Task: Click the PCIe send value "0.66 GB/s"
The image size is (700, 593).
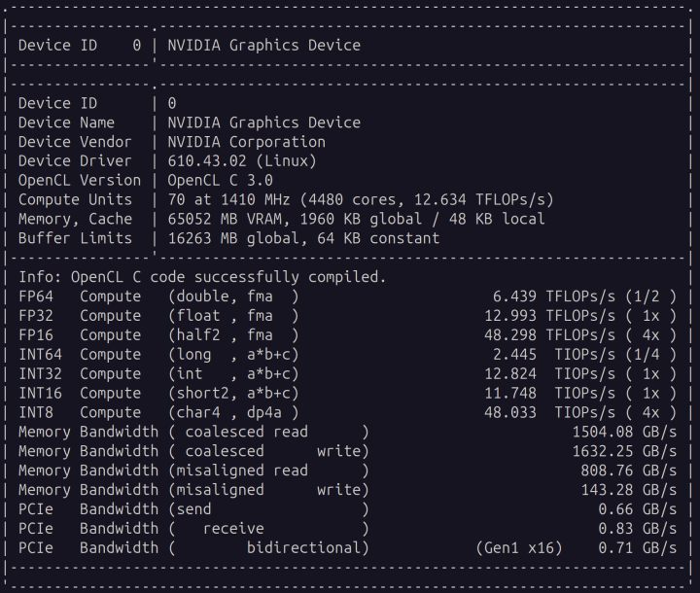Action: click(x=638, y=509)
